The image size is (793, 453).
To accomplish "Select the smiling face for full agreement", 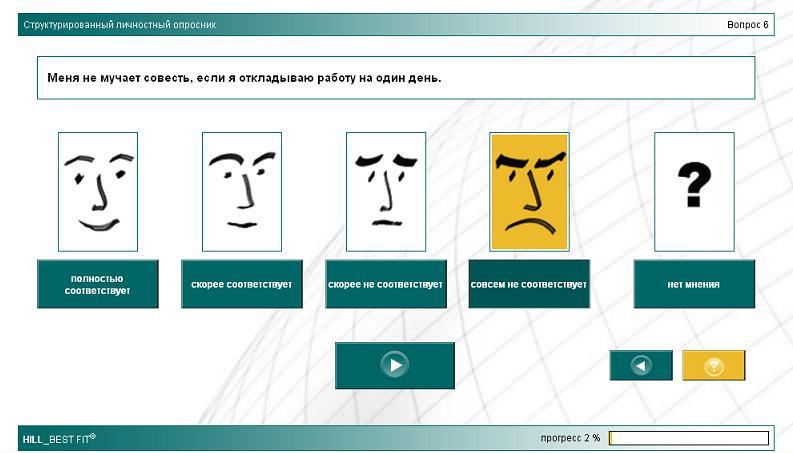I will point(98,191).
